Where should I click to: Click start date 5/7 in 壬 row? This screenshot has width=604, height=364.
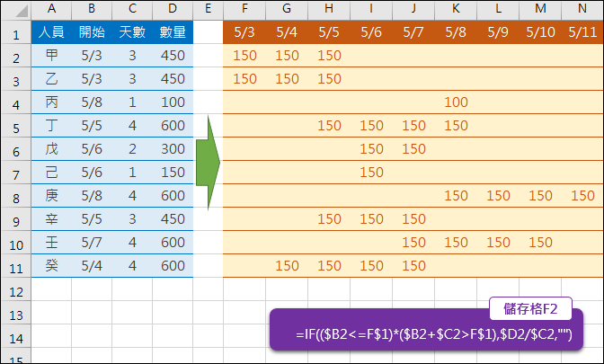pos(92,243)
